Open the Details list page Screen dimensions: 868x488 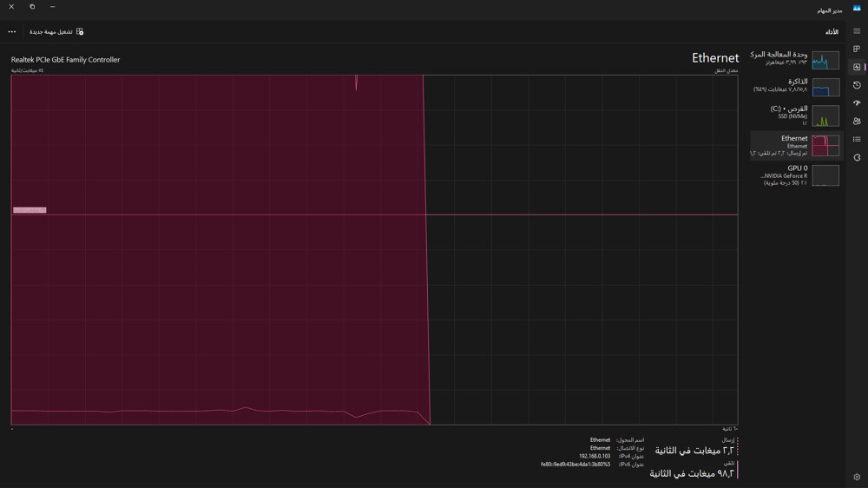click(857, 139)
